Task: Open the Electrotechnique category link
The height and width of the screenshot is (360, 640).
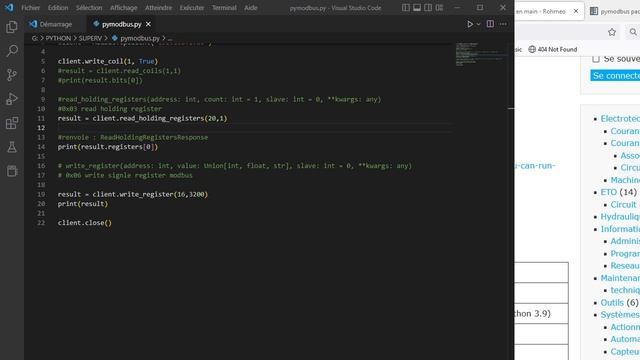Action: [620, 118]
